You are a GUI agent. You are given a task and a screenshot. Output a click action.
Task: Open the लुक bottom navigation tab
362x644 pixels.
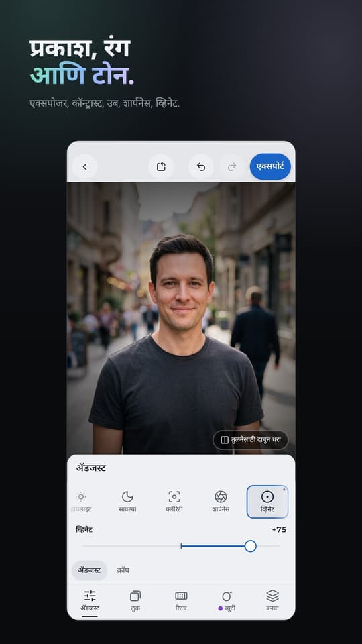[135, 600]
